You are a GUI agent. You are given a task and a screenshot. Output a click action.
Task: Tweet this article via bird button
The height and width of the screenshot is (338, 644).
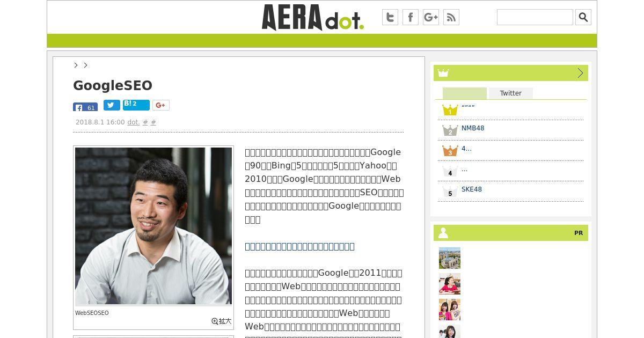112,105
